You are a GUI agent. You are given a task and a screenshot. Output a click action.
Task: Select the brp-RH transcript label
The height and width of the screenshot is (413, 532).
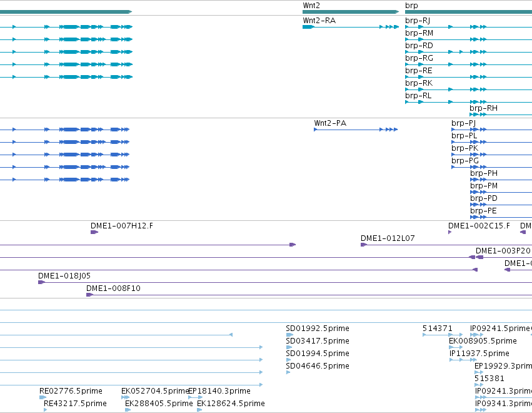[483, 108]
